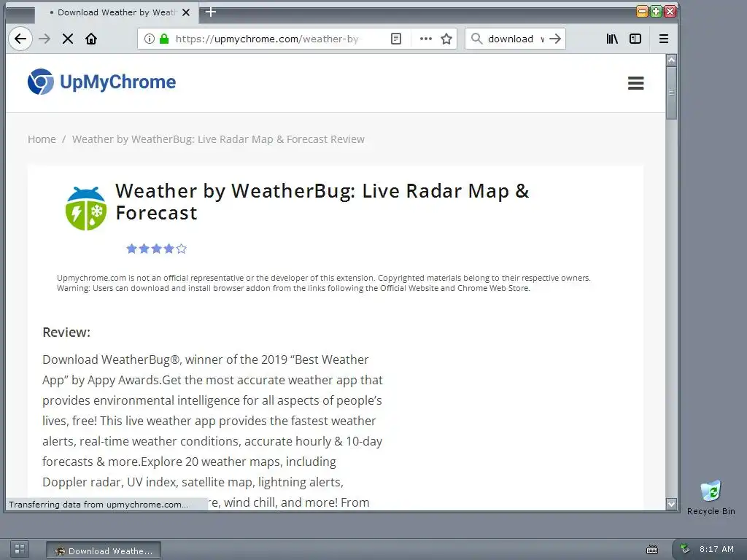Bookmark this page with the star
The height and width of the screenshot is (560, 747).
click(x=446, y=39)
